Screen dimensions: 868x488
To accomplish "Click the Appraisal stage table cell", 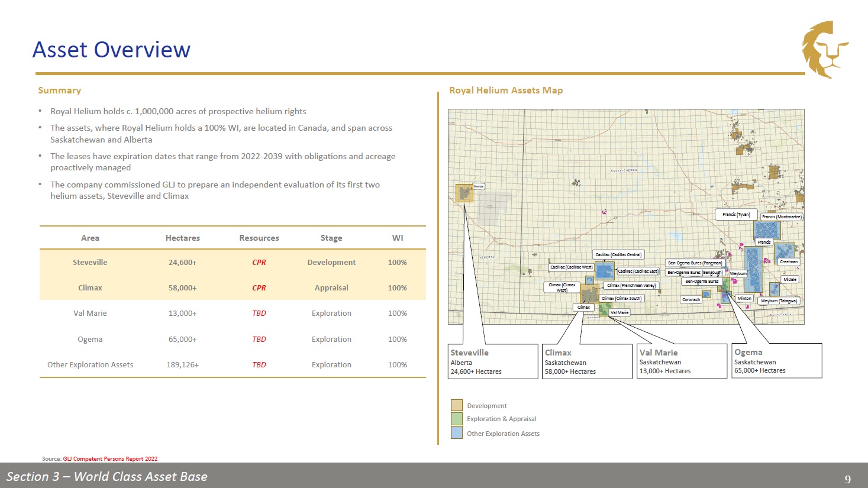I will tap(331, 287).
